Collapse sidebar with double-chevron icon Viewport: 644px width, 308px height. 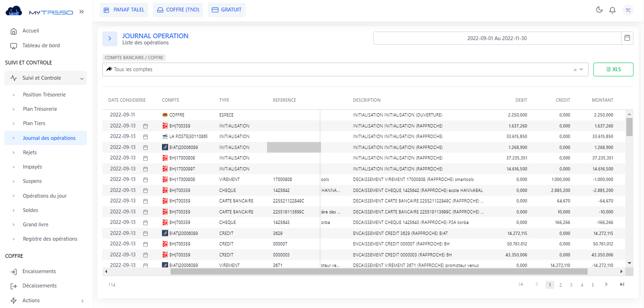click(x=82, y=11)
